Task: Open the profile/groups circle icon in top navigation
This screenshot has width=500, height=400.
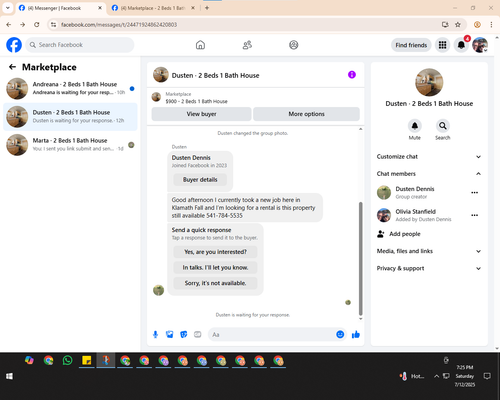Action: pos(294,45)
